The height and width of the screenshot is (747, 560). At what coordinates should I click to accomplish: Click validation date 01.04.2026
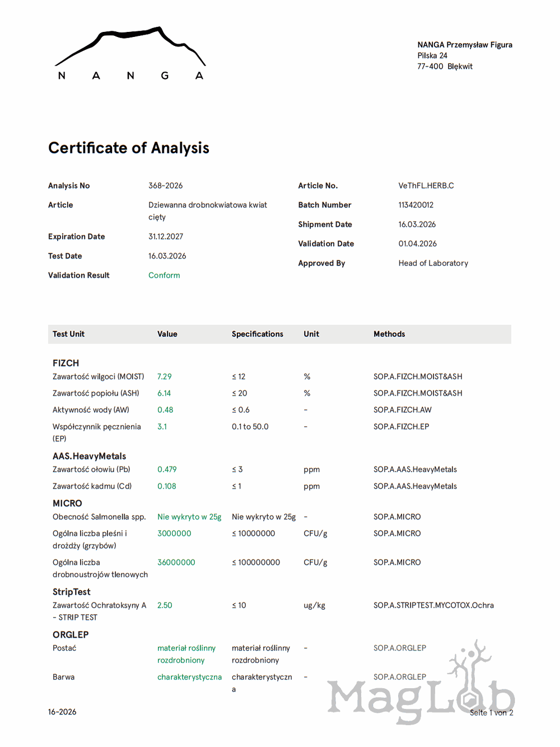click(418, 244)
